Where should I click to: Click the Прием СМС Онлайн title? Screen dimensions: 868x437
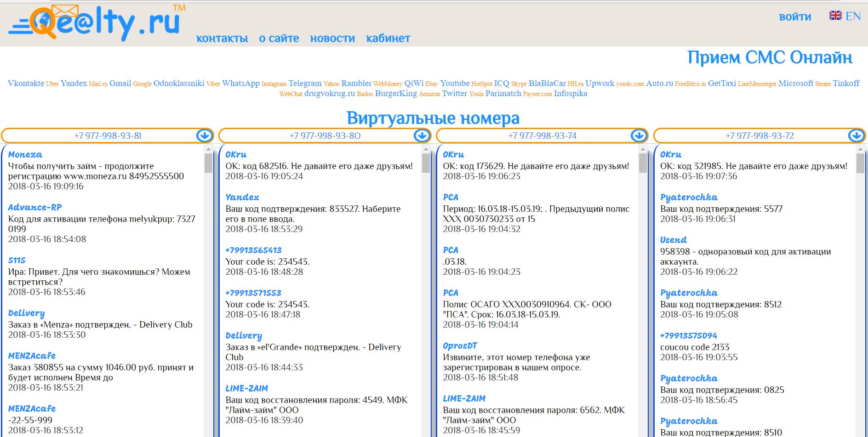(x=770, y=57)
